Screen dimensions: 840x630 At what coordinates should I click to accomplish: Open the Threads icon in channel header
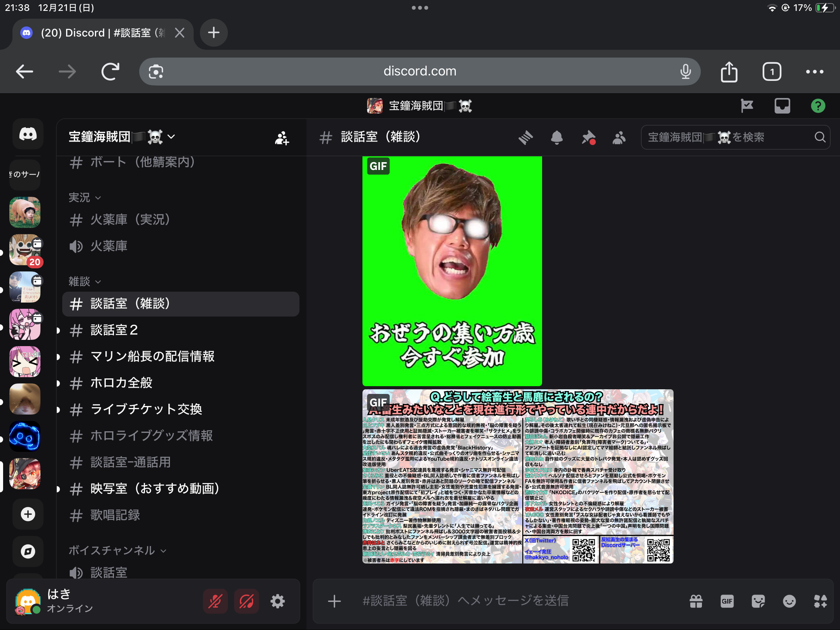tap(525, 137)
